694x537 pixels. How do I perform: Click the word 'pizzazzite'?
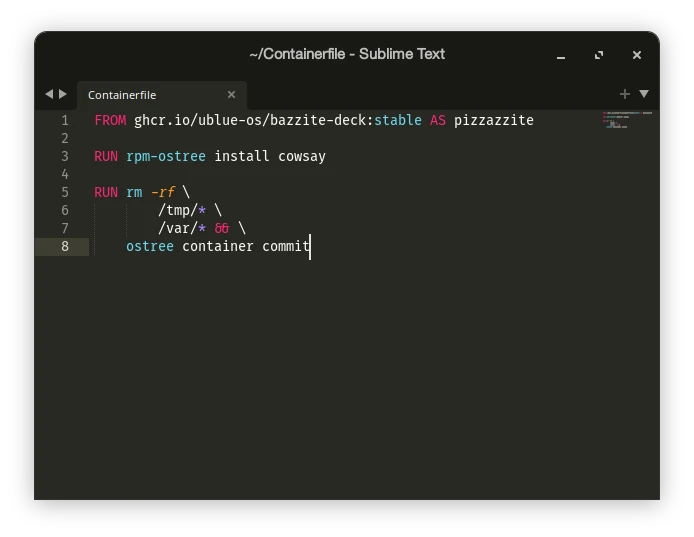494,120
